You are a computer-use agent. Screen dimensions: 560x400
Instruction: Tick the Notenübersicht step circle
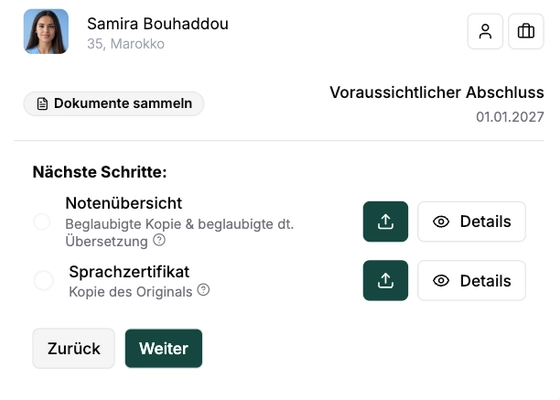[x=42, y=221]
